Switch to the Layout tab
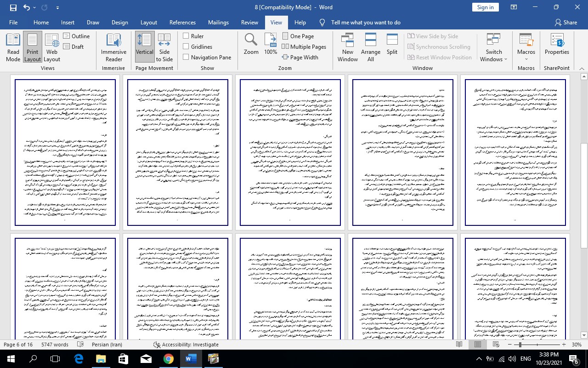Viewport: 588px width, 368px height. [148, 22]
